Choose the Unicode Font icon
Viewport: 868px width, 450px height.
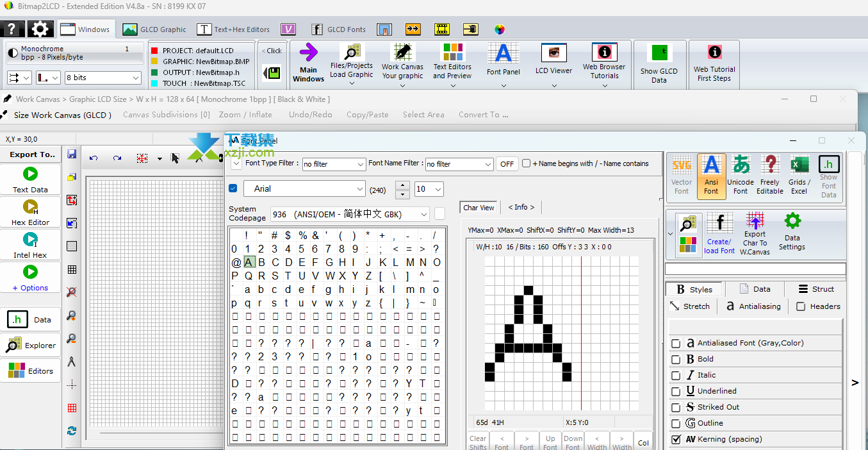point(741,166)
